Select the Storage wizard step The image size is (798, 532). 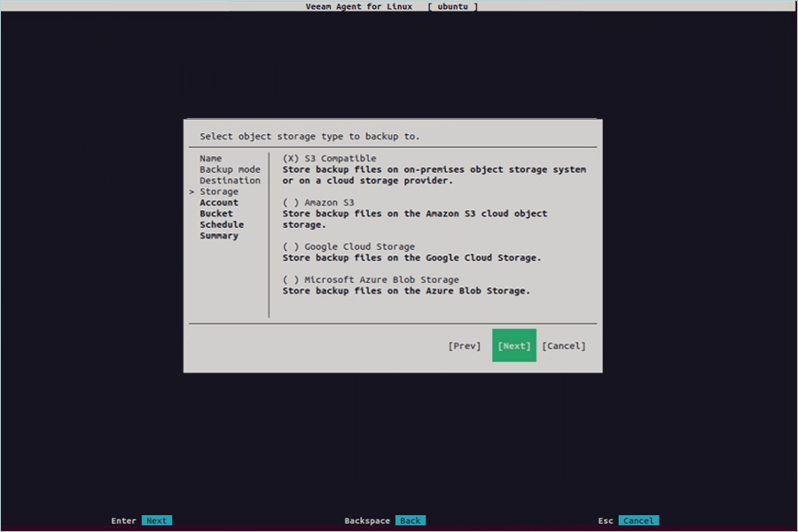[219, 192]
